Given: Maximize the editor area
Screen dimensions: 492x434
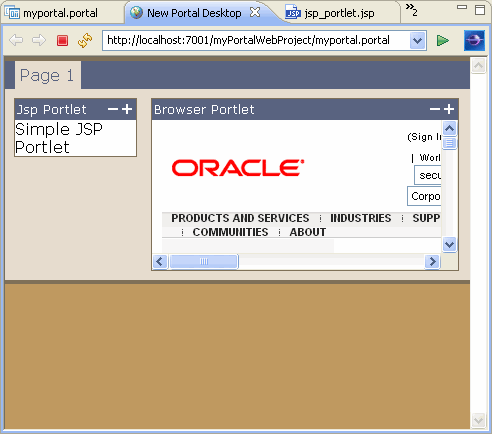Looking at the screenshot, I should tap(480, 10).
